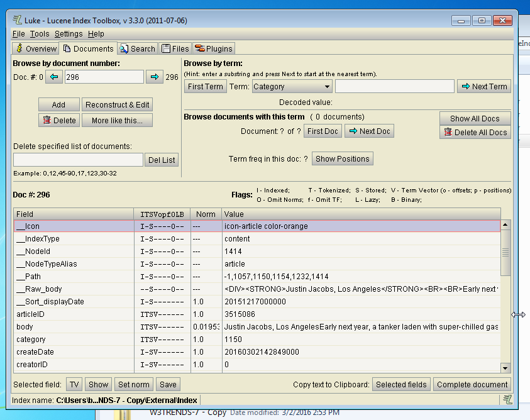
Task: Delete the current document
Action: (x=59, y=120)
